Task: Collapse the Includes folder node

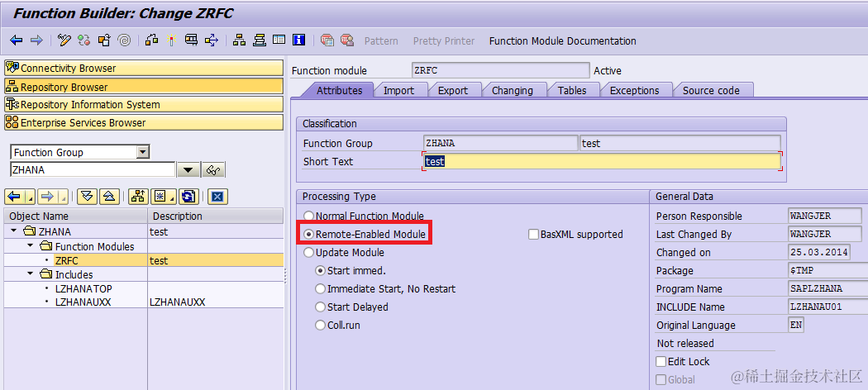Action: point(30,274)
